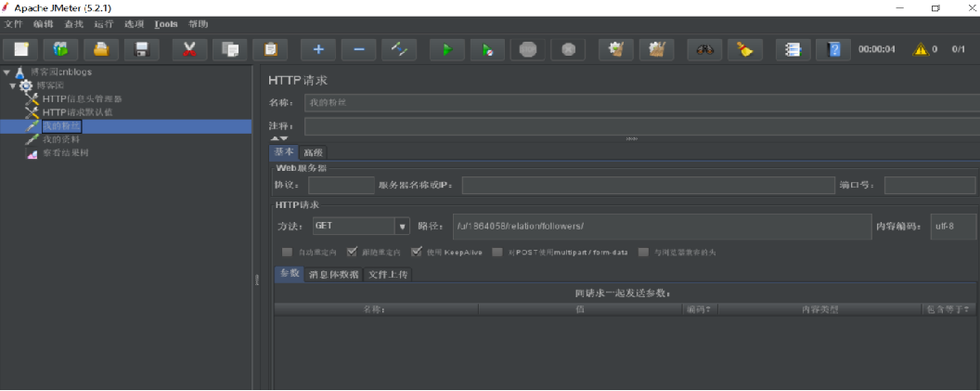Open the 运行 menu

click(104, 24)
